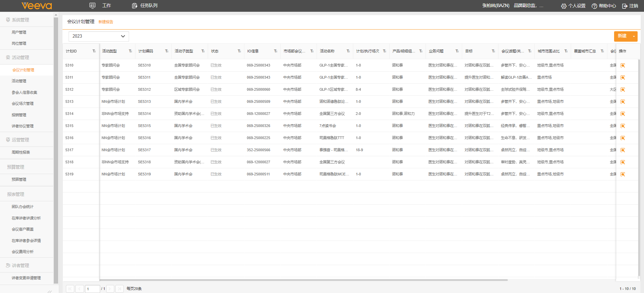Open 团队办会统计 report

pos(23,207)
